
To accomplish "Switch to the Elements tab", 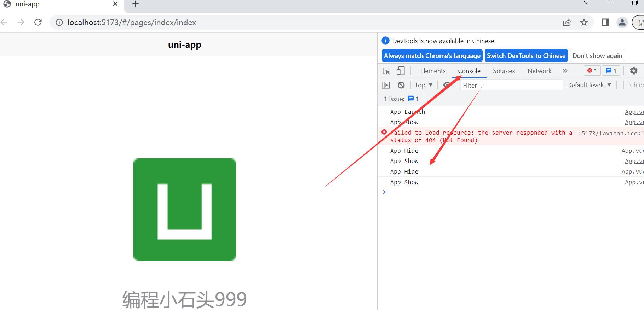I will (433, 71).
